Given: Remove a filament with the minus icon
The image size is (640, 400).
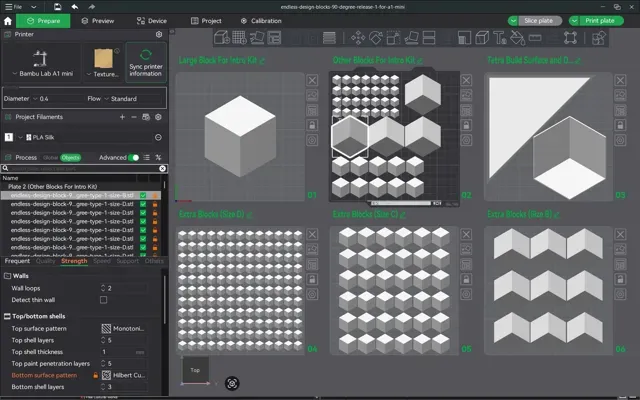Looking at the screenshot, I should click(x=133, y=117).
